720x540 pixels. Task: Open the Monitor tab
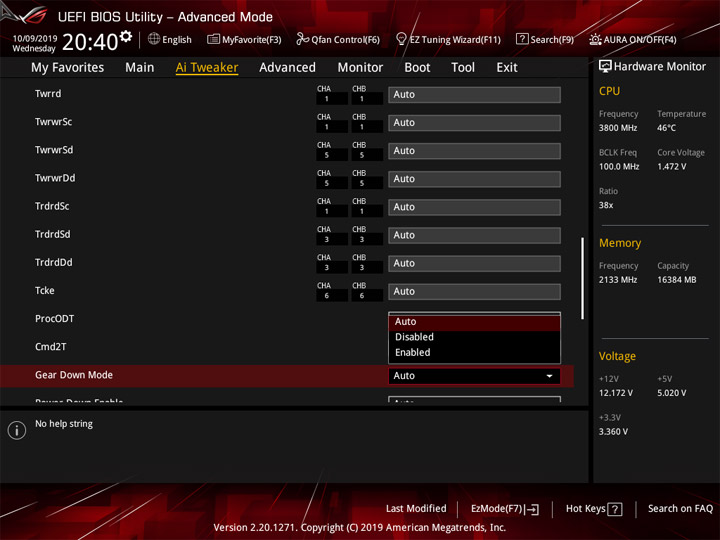pyautogui.click(x=360, y=68)
